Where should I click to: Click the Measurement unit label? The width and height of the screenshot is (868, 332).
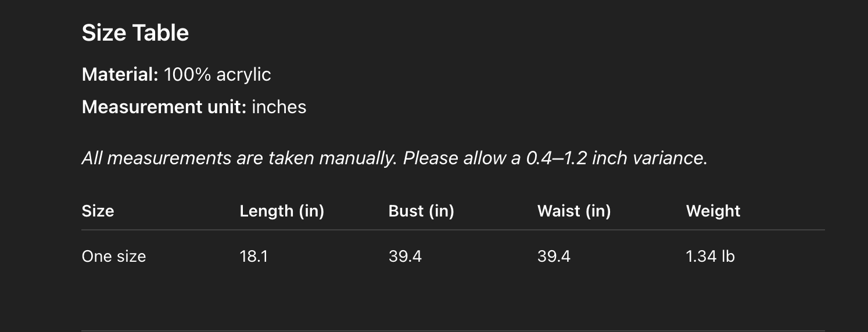[164, 107]
